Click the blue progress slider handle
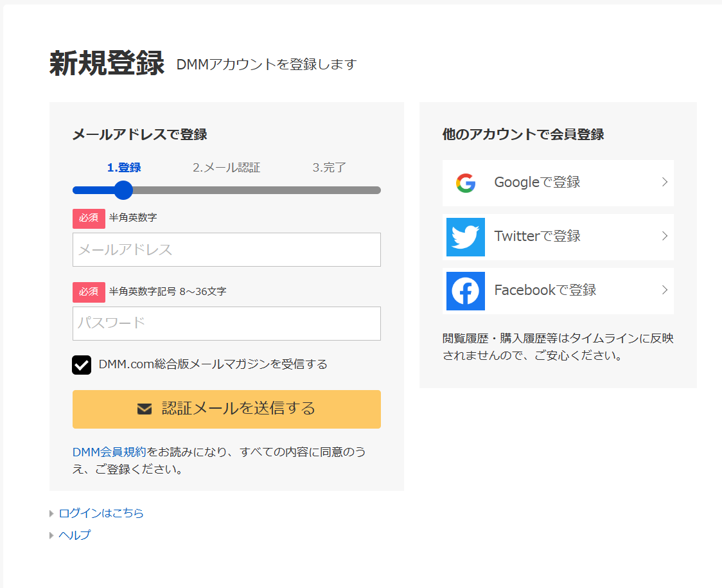 pyautogui.click(x=122, y=190)
